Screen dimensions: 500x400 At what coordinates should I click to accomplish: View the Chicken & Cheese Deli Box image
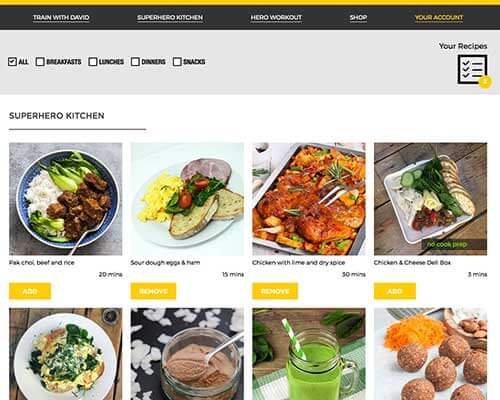431,199
